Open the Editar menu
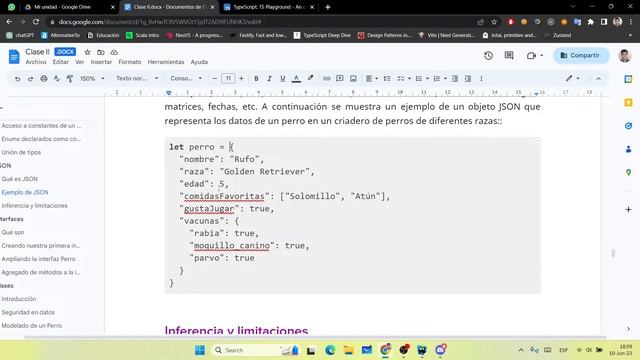640x360 pixels. (60, 62)
